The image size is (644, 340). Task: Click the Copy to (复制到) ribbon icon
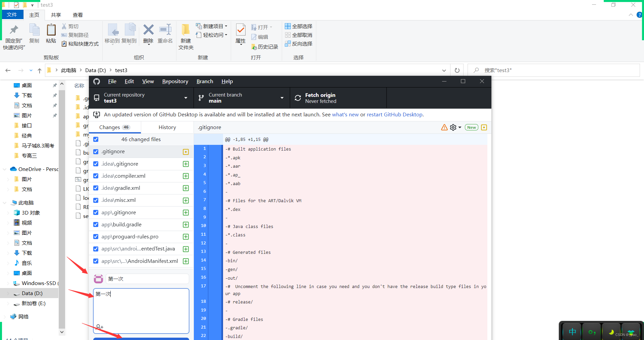129,30
